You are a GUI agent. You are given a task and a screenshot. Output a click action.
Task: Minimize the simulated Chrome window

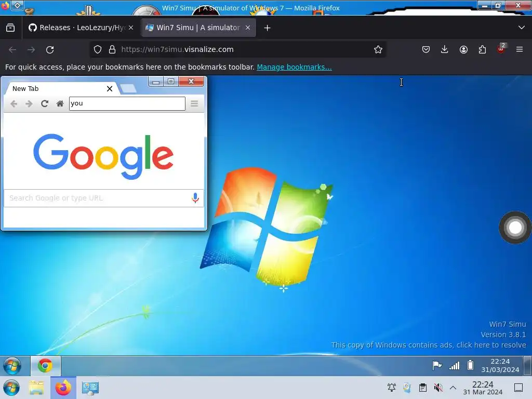(x=156, y=82)
